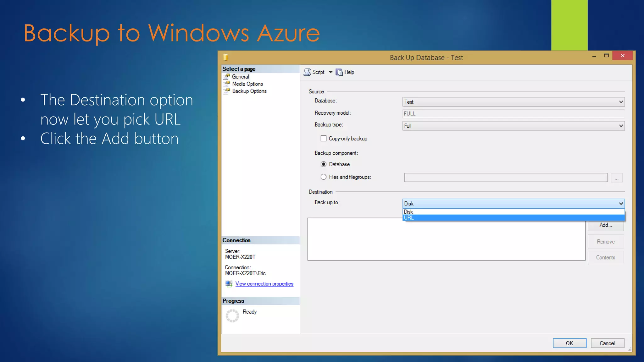Click the dialog resize grip corner

point(630,349)
